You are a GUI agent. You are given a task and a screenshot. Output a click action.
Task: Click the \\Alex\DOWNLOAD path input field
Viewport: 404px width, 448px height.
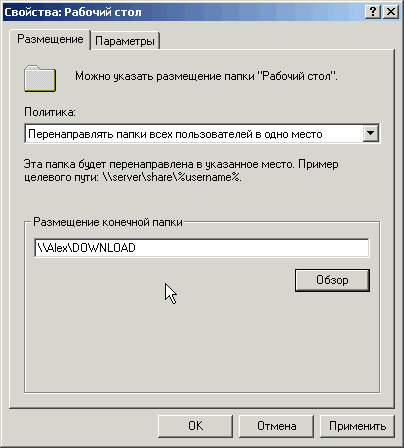tap(202, 248)
